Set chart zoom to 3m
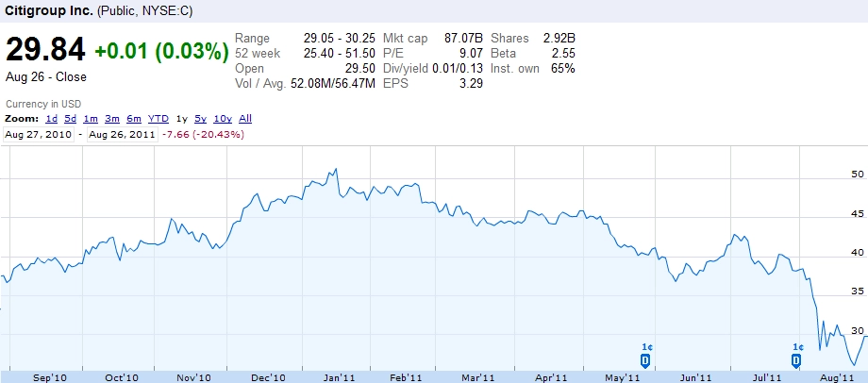 point(112,119)
